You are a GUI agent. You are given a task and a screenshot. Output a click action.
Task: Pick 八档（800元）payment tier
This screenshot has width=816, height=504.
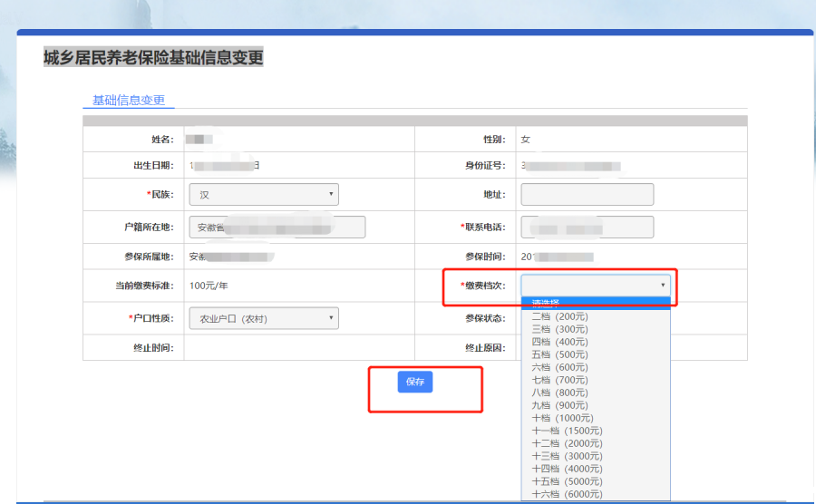tap(559, 393)
